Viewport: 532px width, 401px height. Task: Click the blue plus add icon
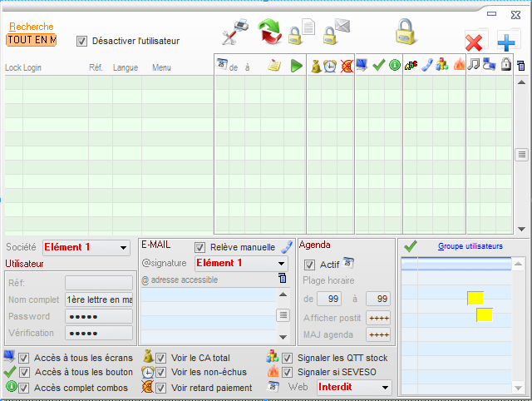point(507,42)
